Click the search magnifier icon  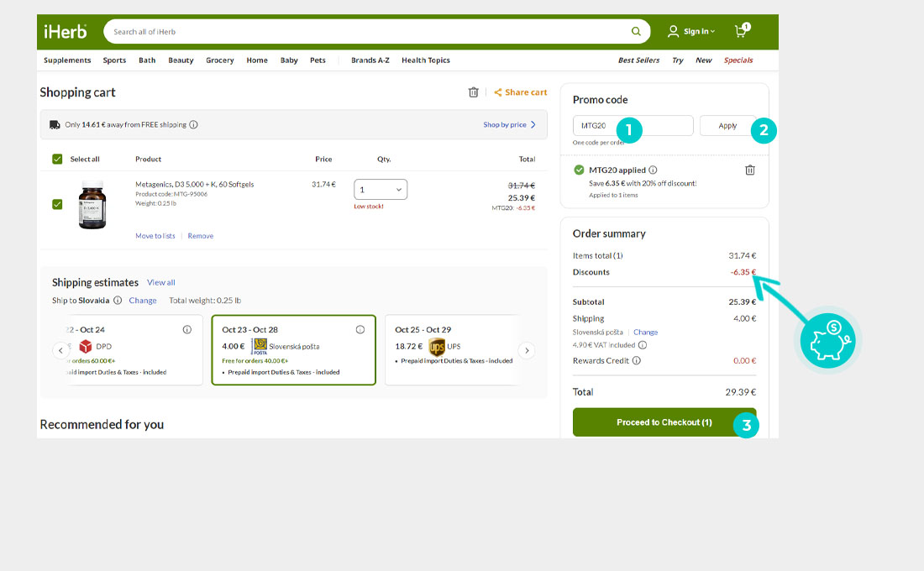click(x=636, y=32)
